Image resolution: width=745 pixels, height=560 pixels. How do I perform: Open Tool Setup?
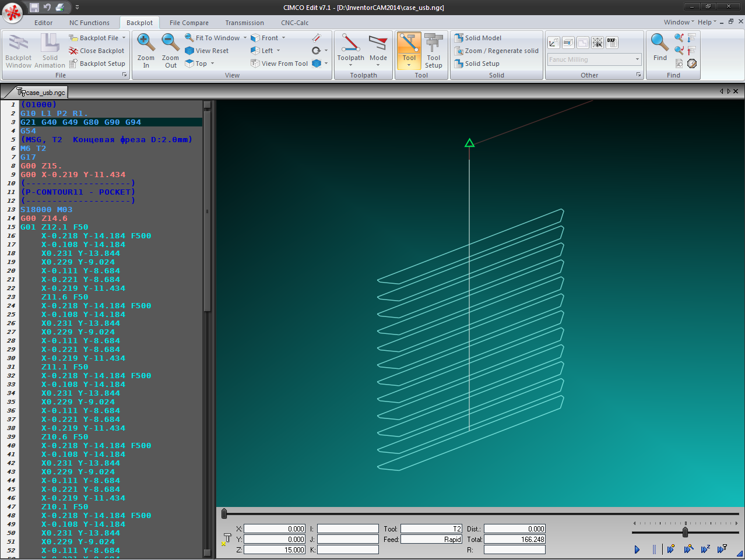[434, 51]
